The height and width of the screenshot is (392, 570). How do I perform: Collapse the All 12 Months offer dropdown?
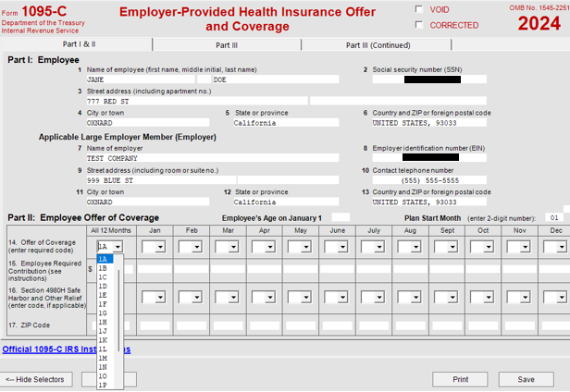click(118, 247)
